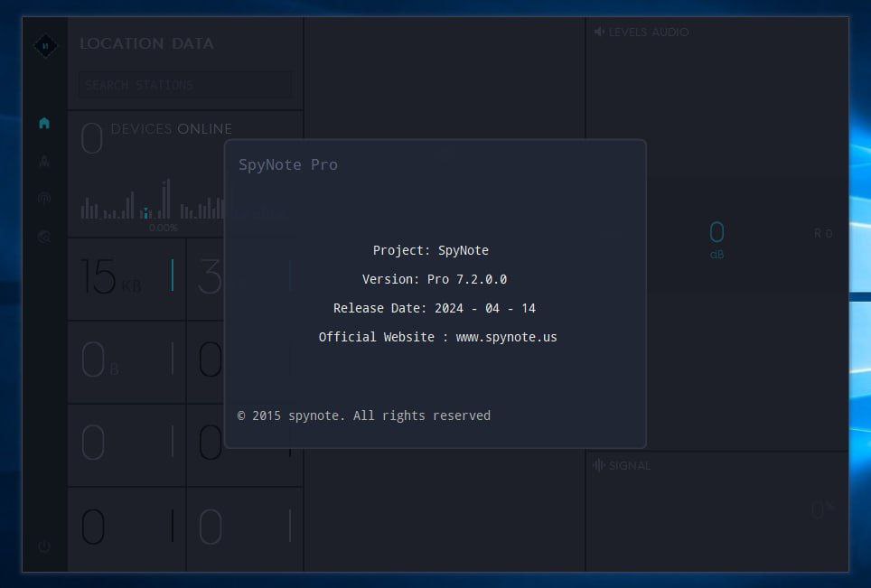871x588 pixels.
Task: Click the speaker icon beside Levels Audio
Action: (x=599, y=32)
